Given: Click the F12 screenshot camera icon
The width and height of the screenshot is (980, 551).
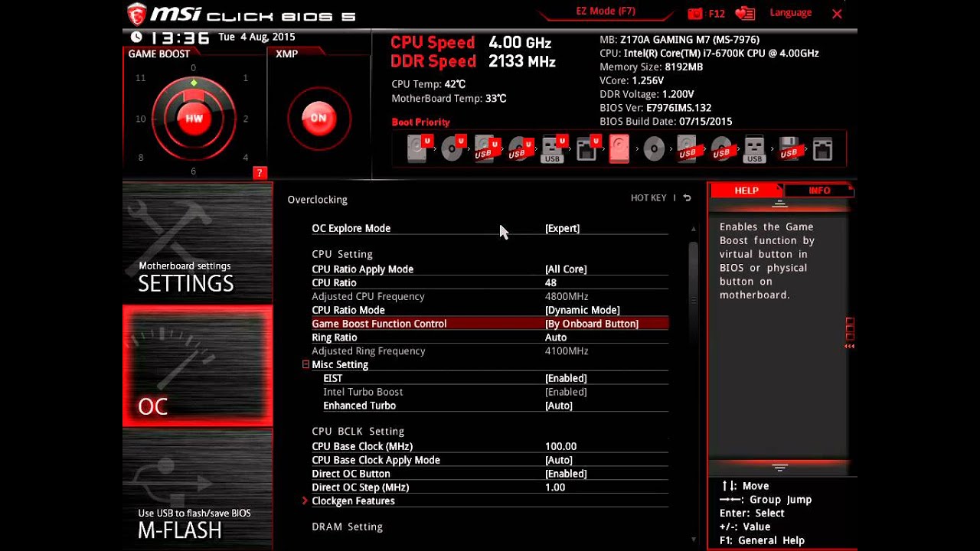Looking at the screenshot, I should pos(695,14).
